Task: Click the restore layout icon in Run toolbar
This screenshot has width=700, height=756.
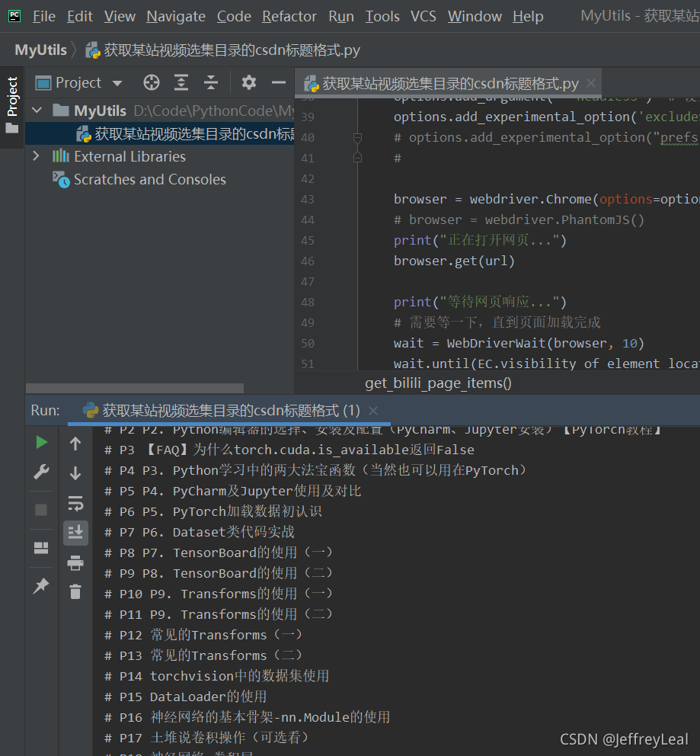Action: coord(41,548)
